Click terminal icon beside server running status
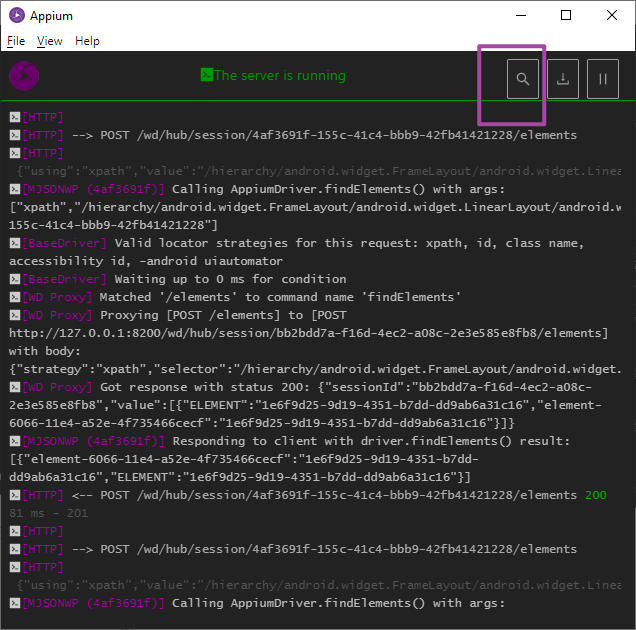Image resolution: width=636 pixels, height=630 pixels. [x=206, y=75]
